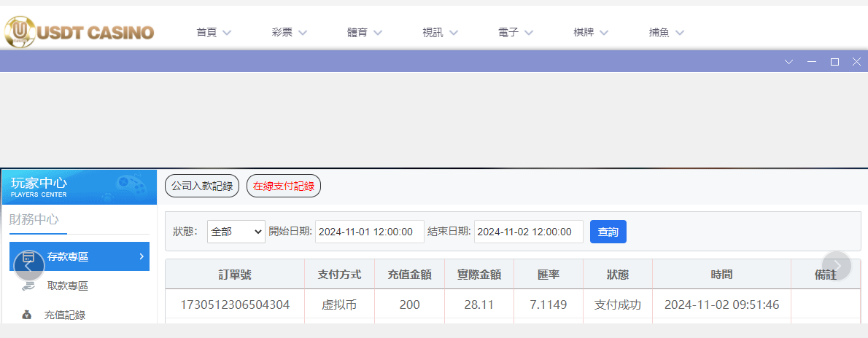Click the 存款專區 card icon

(29, 257)
